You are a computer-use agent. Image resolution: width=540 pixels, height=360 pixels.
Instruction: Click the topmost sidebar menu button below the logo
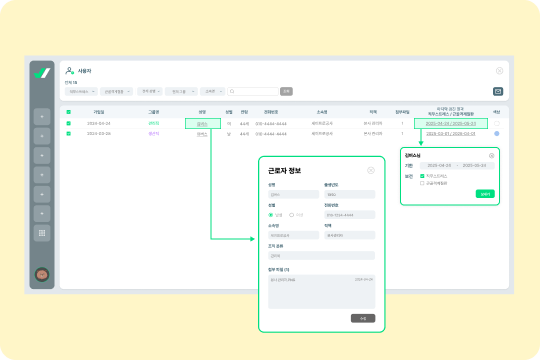pos(42,117)
